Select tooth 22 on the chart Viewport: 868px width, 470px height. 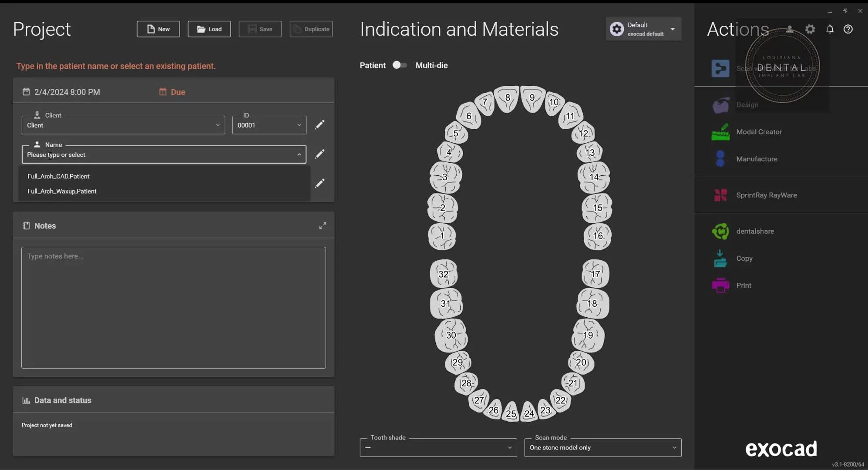pos(561,400)
